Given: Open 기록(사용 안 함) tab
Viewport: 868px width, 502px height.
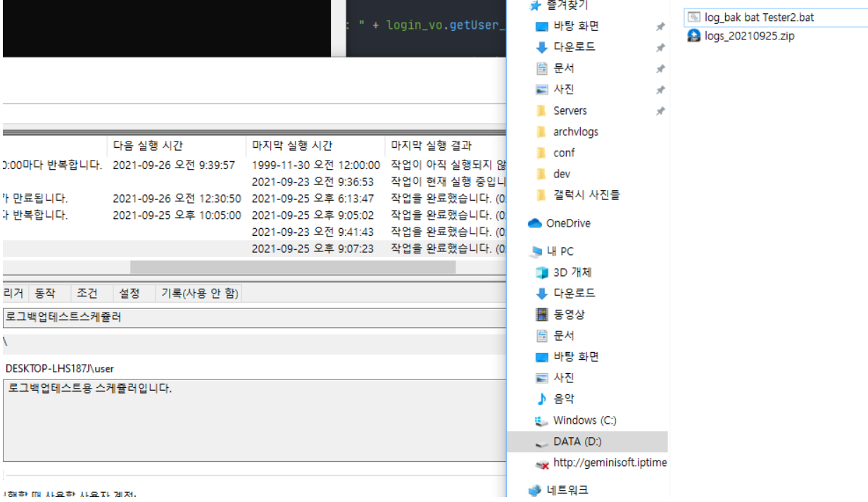Looking at the screenshot, I should coord(200,294).
